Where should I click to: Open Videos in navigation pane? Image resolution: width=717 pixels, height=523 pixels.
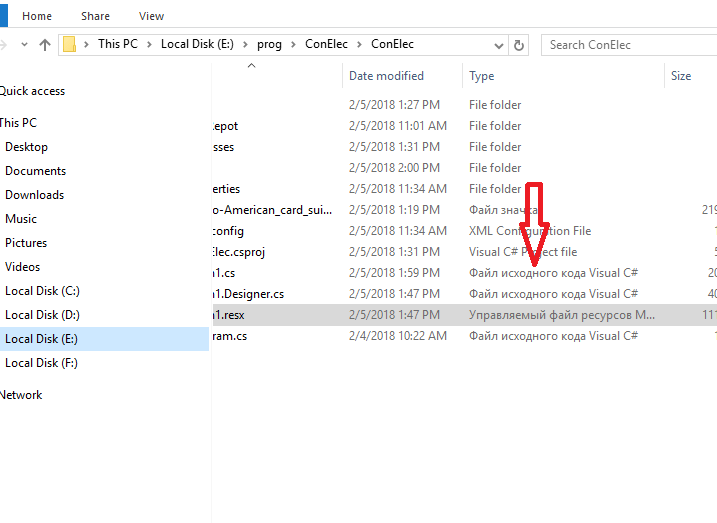pyautogui.click(x=22, y=267)
